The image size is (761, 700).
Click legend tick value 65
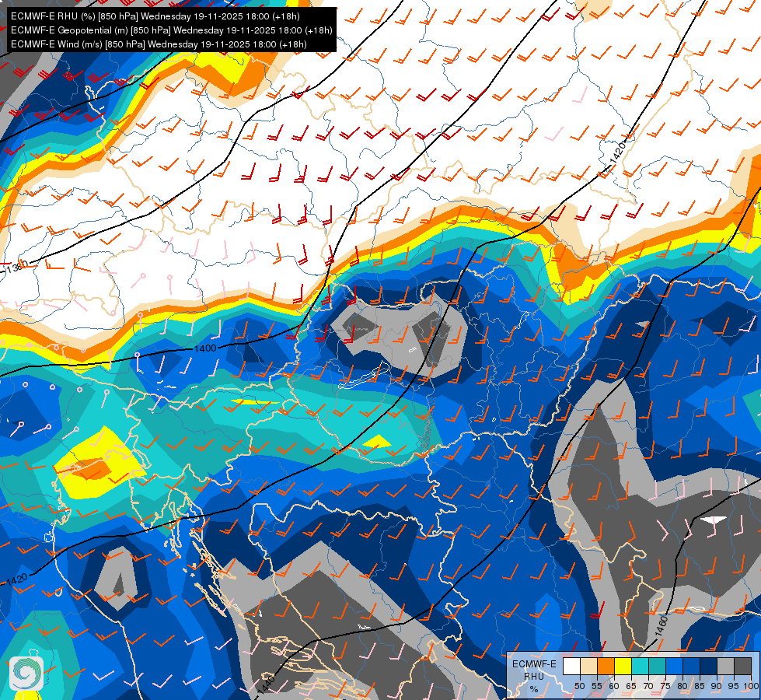pos(631,686)
